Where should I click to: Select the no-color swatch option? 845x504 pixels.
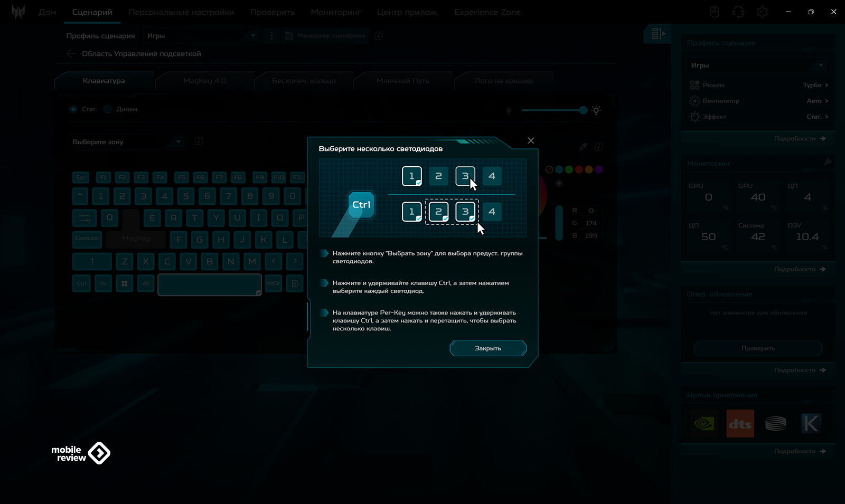point(549,169)
